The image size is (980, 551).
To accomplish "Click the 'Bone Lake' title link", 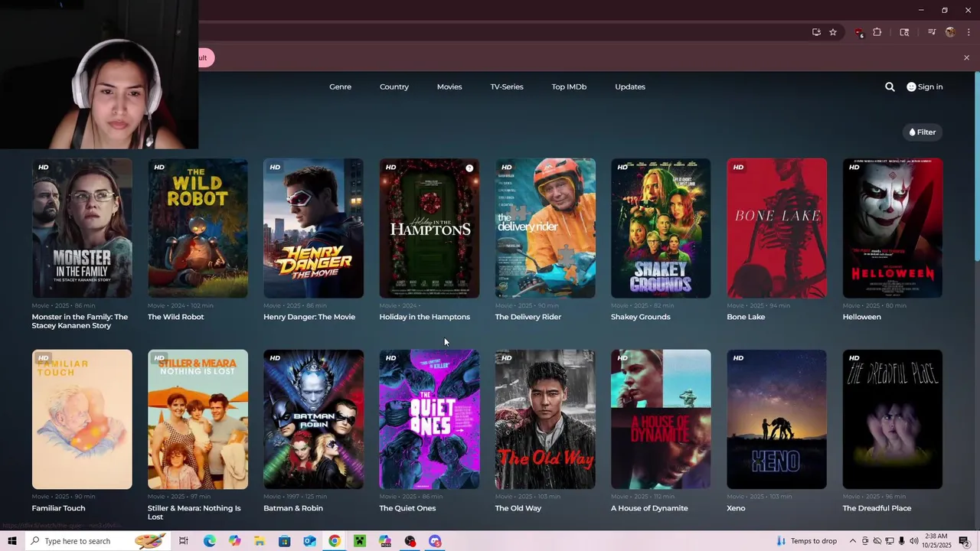I will click(746, 317).
